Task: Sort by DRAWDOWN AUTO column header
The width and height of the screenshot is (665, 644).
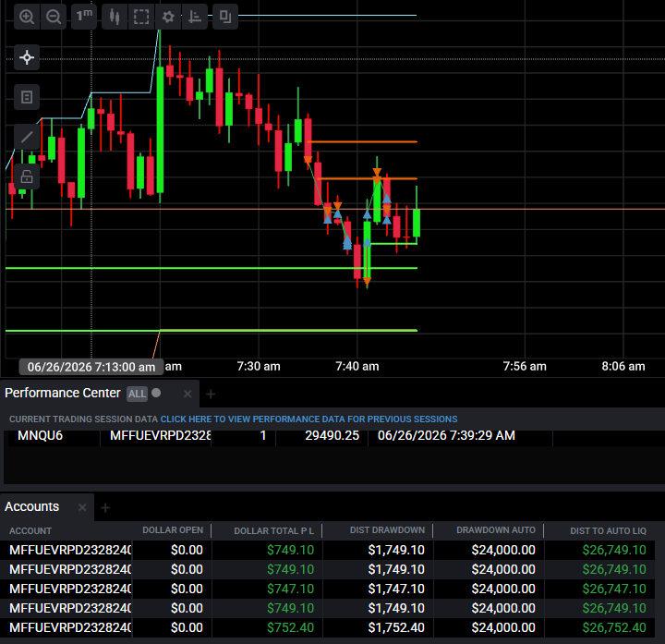Action: pos(496,529)
